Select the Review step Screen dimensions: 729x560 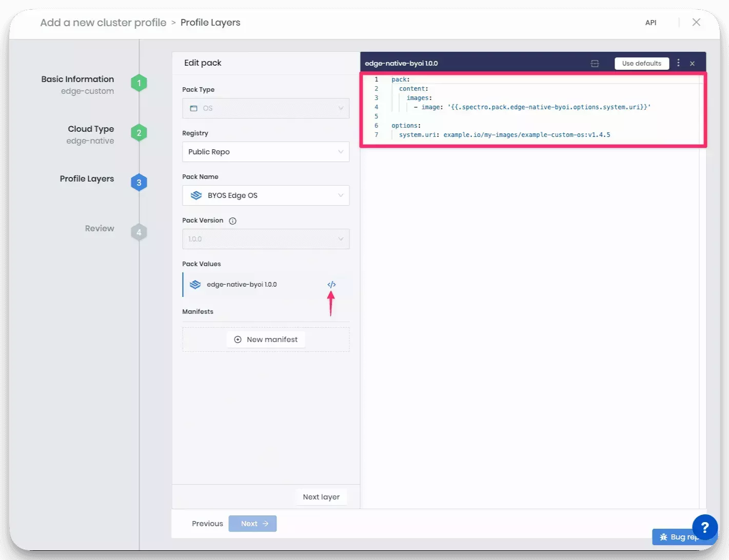[x=100, y=228]
